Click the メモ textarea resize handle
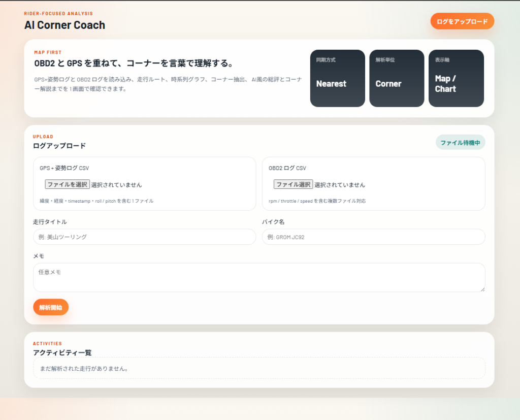 tap(482, 289)
